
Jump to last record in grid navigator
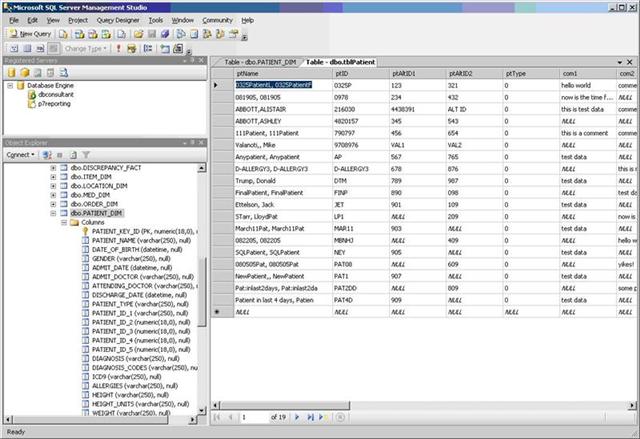[x=310, y=417]
